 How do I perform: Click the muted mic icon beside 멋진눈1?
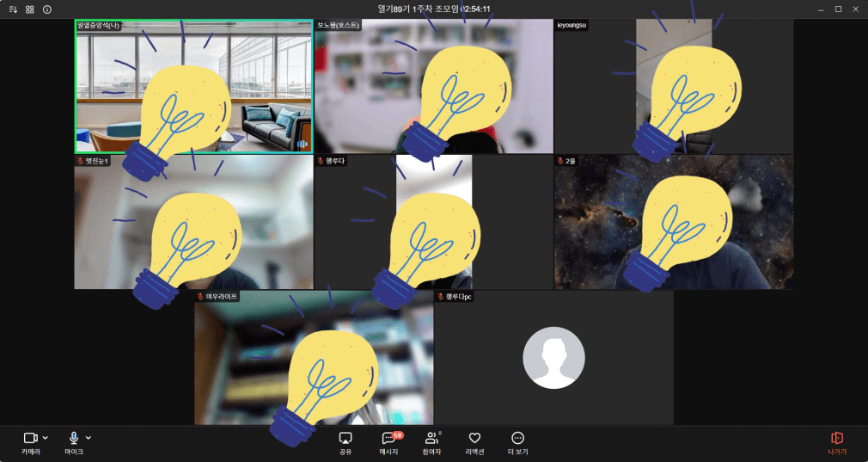(80, 161)
